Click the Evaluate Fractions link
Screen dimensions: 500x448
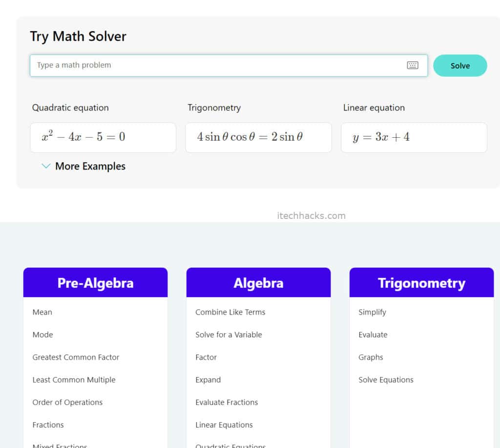[227, 402]
